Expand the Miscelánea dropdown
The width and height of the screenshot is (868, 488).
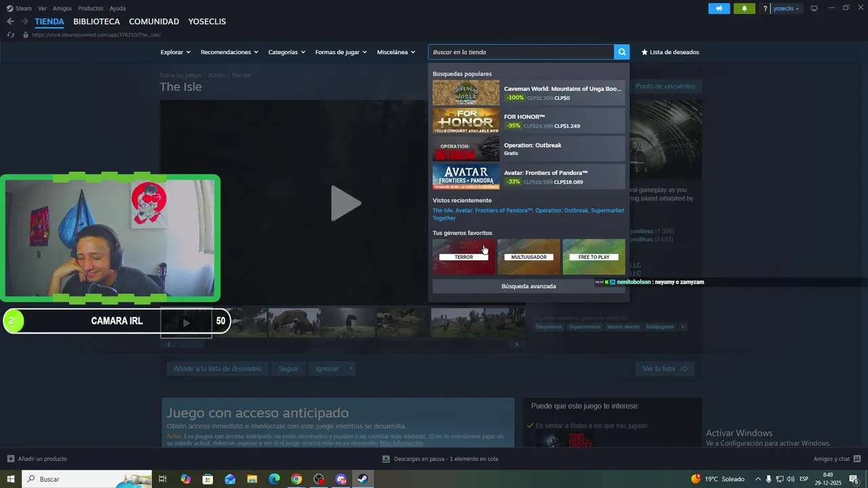(x=396, y=52)
